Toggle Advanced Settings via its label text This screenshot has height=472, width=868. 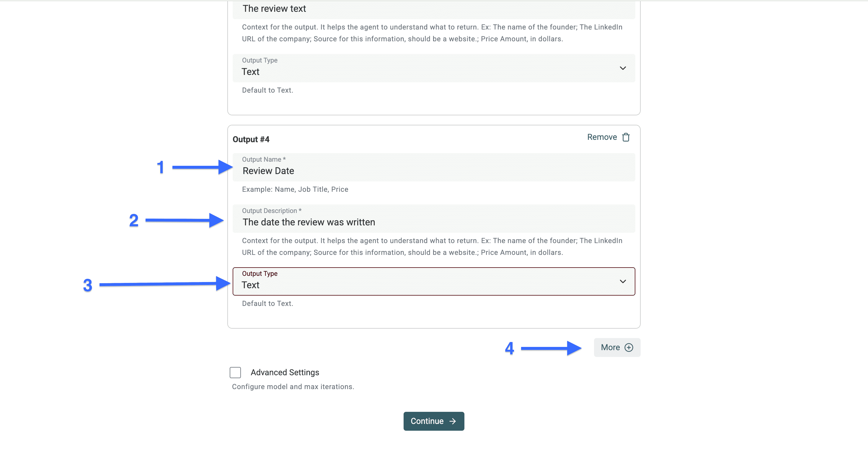tap(285, 372)
